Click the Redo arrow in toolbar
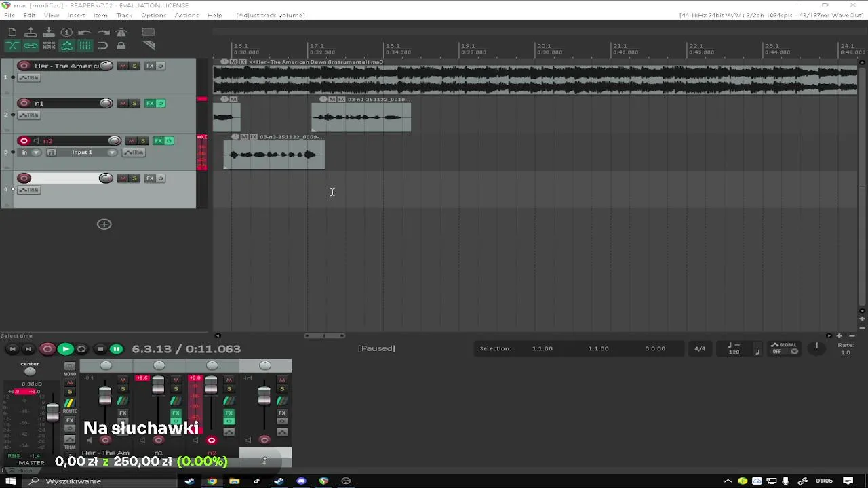The width and height of the screenshot is (868, 488). tap(103, 32)
